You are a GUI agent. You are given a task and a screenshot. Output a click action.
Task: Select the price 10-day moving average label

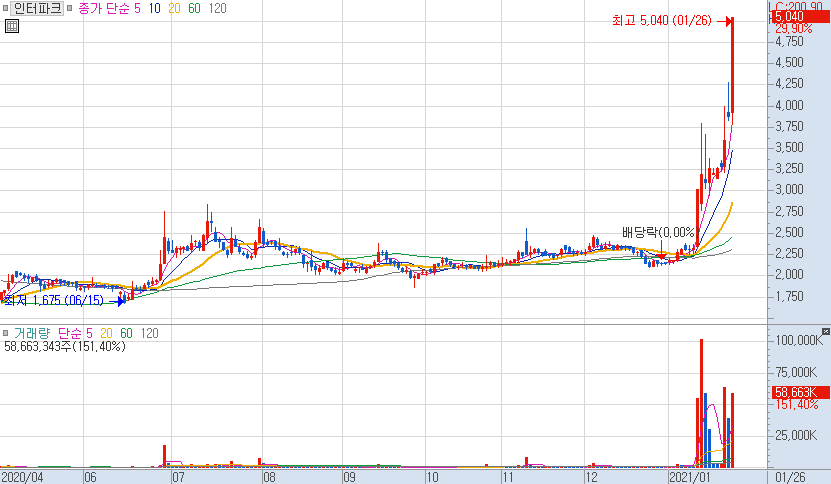154,8
